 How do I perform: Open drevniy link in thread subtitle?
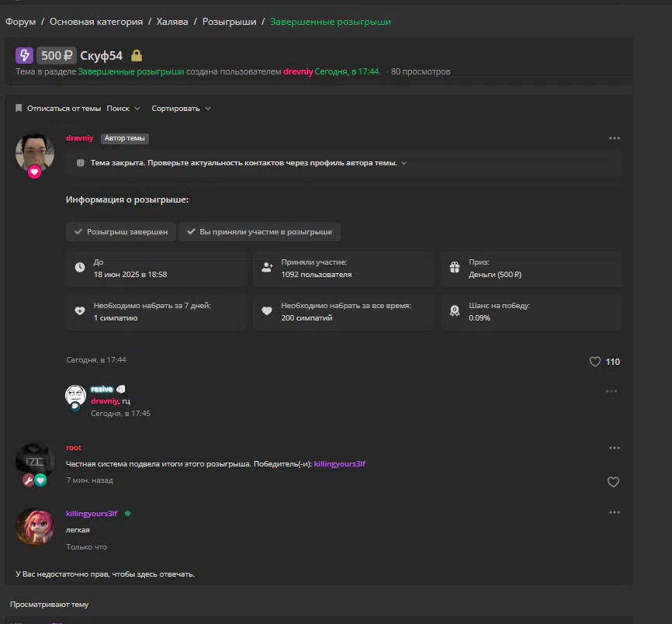[x=298, y=71]
